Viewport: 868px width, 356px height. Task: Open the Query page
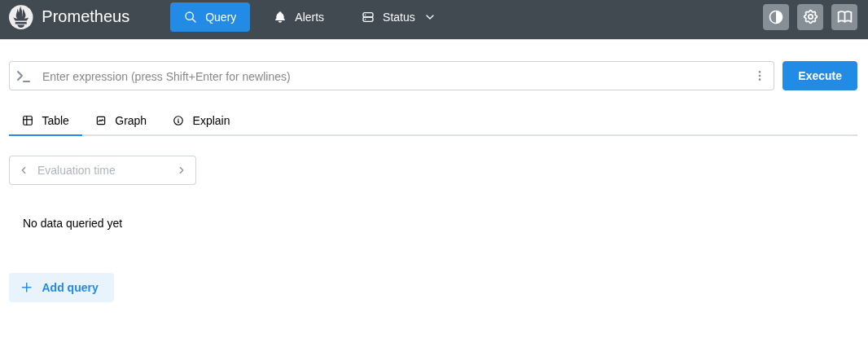pyautogui.click(x=210, y=17)
